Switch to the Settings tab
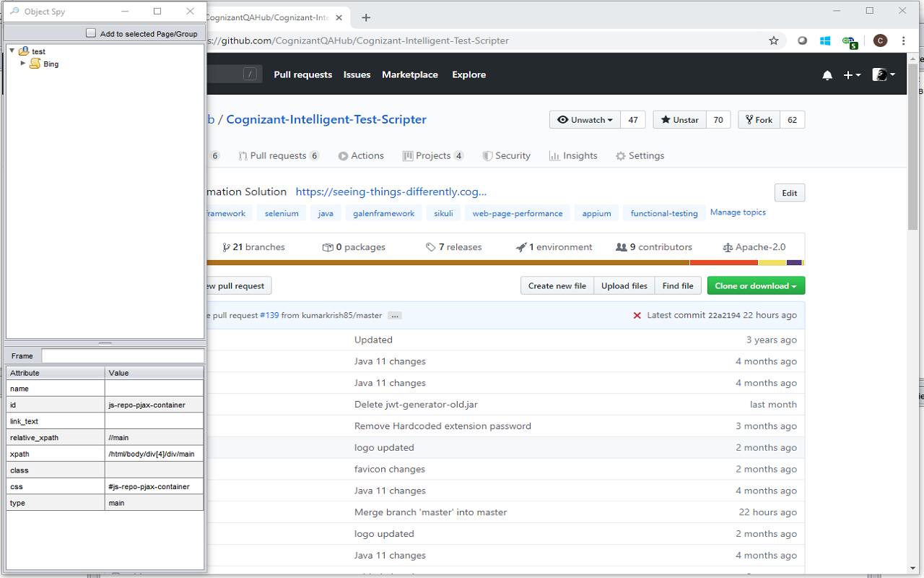 pyautogui.click(x=640, y=155)
